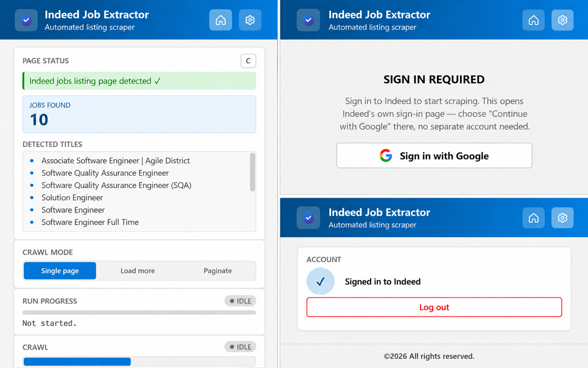Screen dimensions: 588x368
Task: Switch crawl mode to Load more
Action: 137,270
